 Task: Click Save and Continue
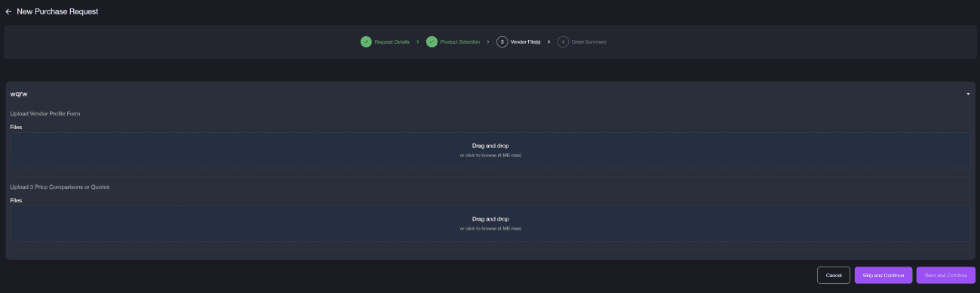point(946,275)
